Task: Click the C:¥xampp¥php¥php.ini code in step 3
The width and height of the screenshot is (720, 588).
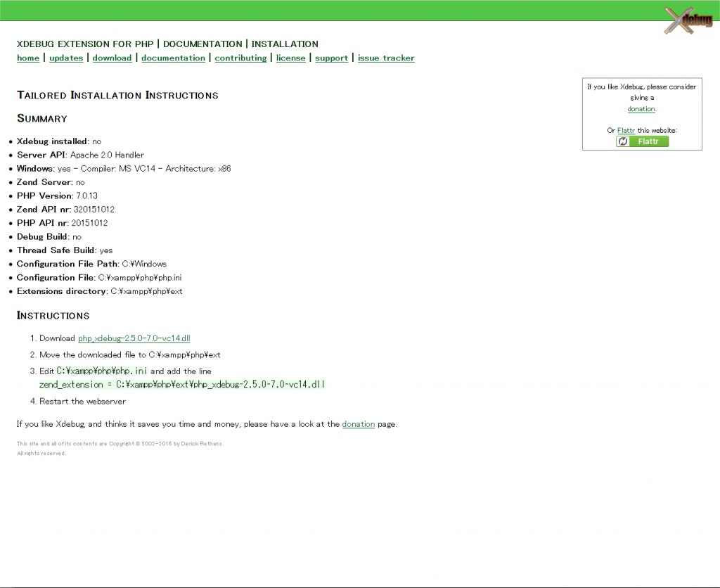Action: click(x=102, y=371)
